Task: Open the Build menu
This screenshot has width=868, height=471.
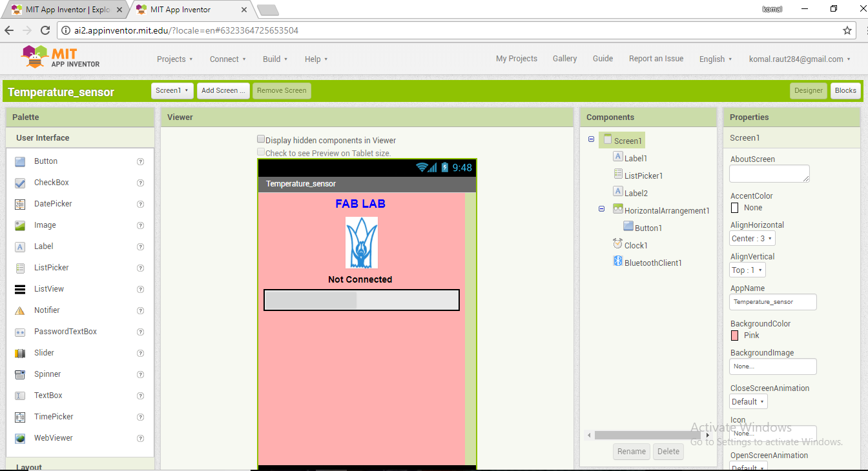Action: [x=275, y=59]
